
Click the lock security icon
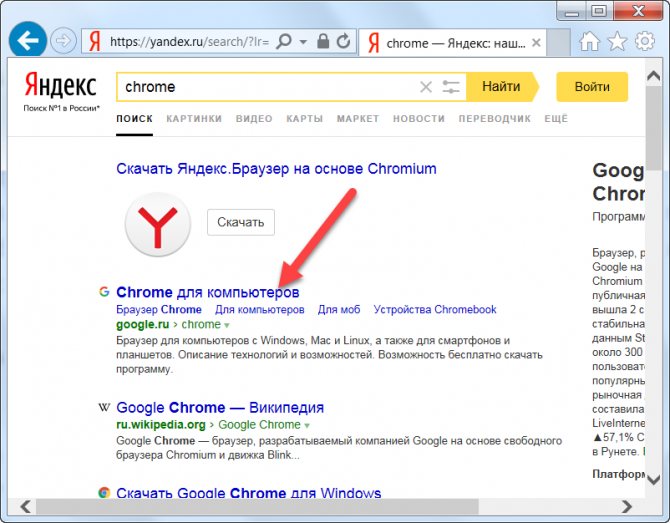pos(323,41)
